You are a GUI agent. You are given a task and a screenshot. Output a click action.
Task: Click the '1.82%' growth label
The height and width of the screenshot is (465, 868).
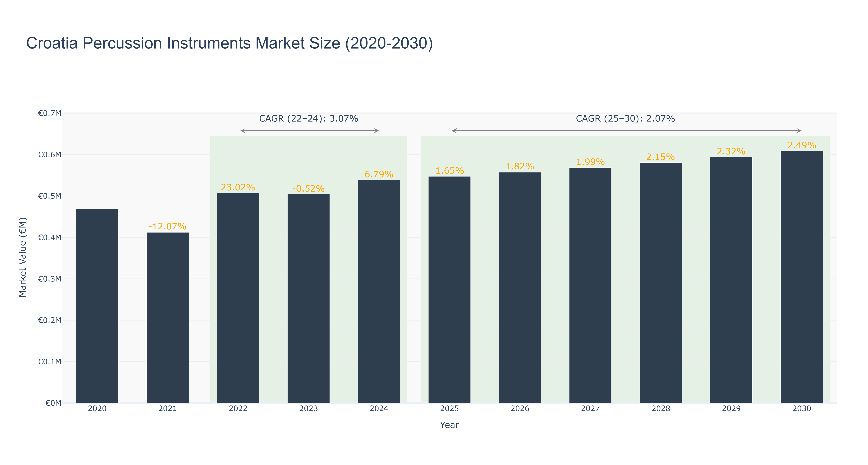(x=520, y=166)
